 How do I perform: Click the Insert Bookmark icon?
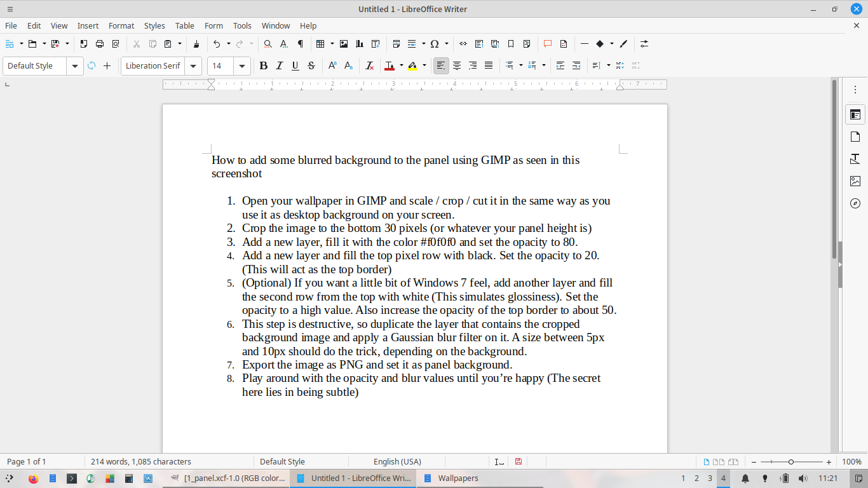click(511, 44)
